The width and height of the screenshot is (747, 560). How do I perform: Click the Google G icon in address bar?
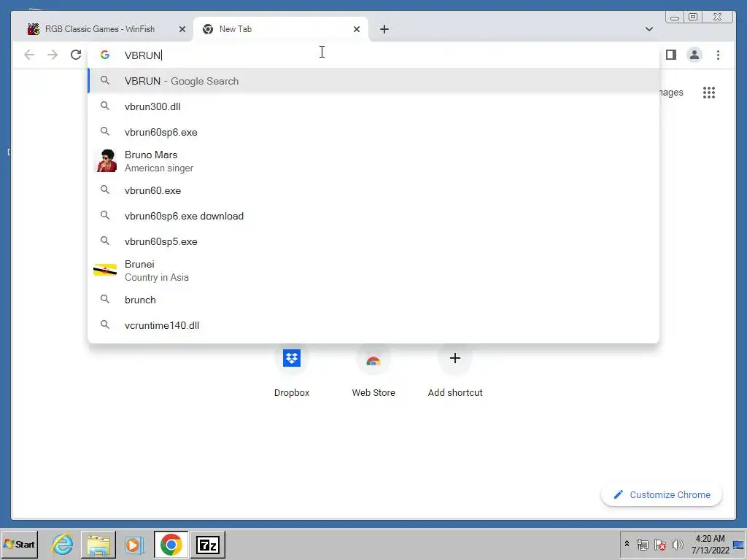click(105, 55)
